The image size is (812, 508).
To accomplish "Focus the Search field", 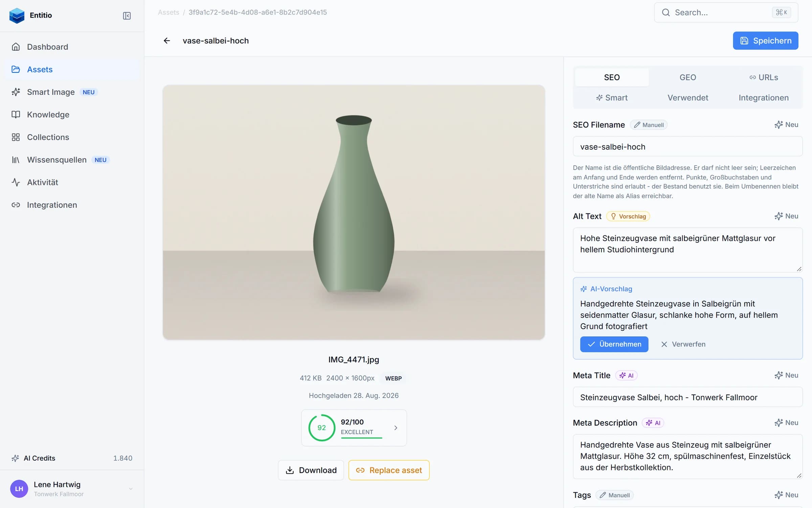I will click(726, 13).
